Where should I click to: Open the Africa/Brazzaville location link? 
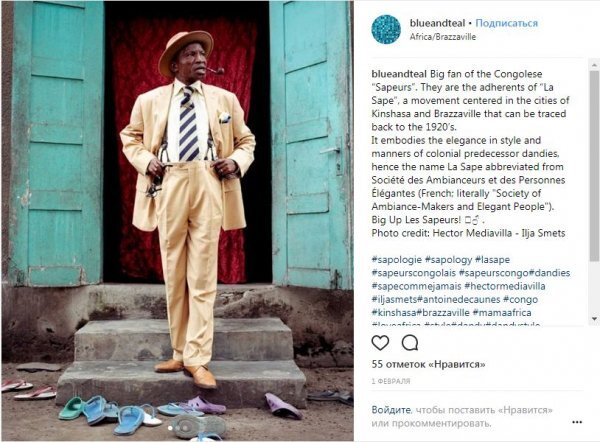tap(443, 37)
